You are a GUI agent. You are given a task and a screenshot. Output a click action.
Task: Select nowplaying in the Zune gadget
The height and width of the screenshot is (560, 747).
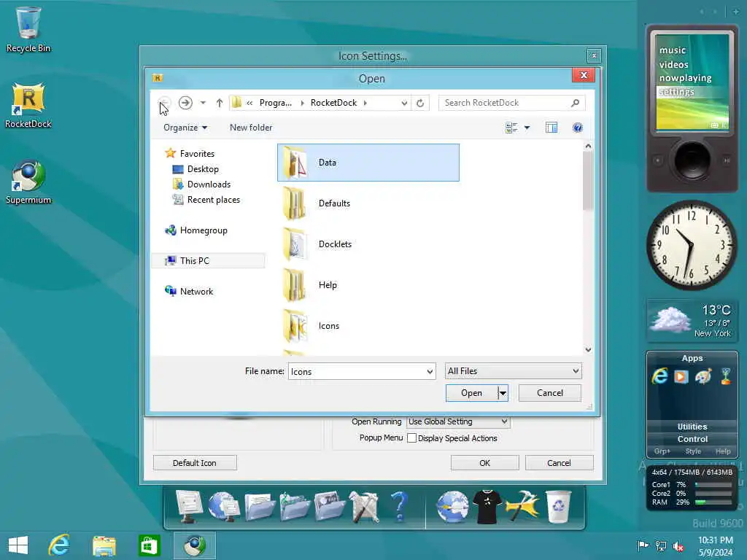[x=686, y=77]
